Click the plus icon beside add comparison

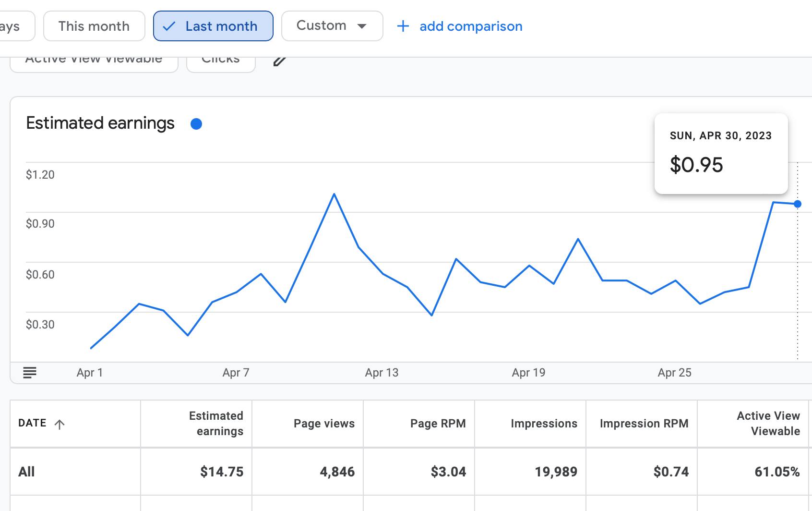tap(403, 26)
